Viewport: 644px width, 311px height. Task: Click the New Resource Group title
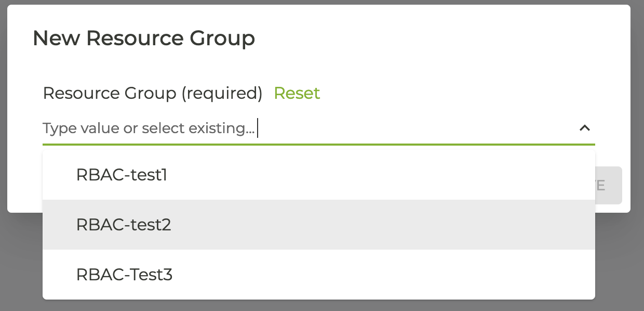pyautogui.click(x=144, y=38)
